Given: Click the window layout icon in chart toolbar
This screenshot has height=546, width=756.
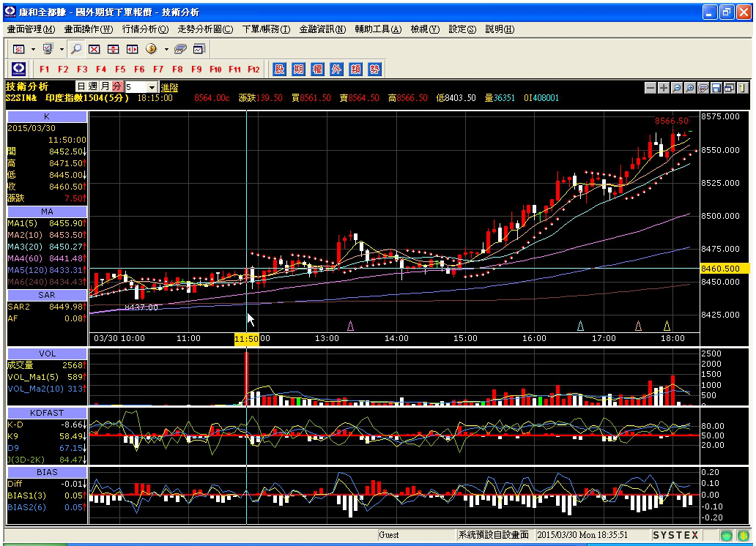Looking at the screenshot, I should [x=729, y=88].
